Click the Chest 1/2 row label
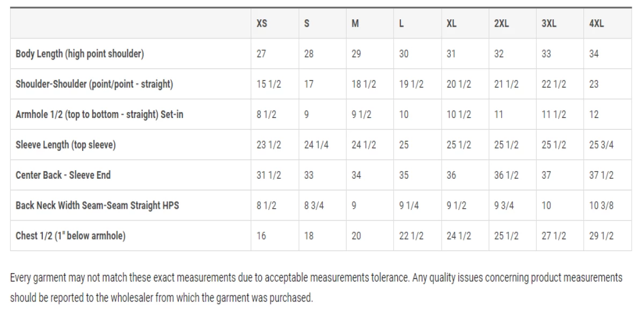The height and width of the screenshot is (322, 644). tap(70, 236)
